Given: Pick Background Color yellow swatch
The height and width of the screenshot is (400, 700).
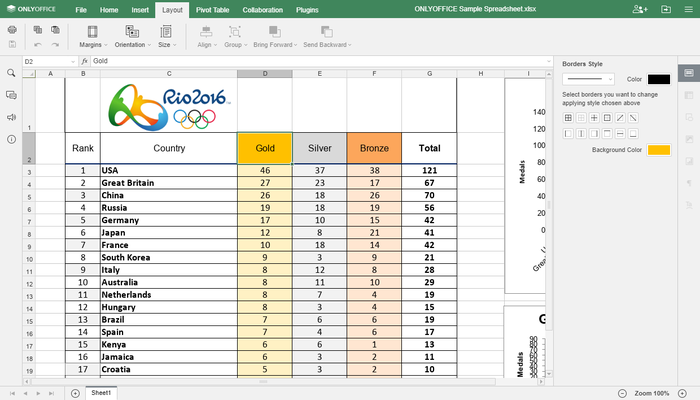Looking at the screenshot, I should tap(659, 150).
